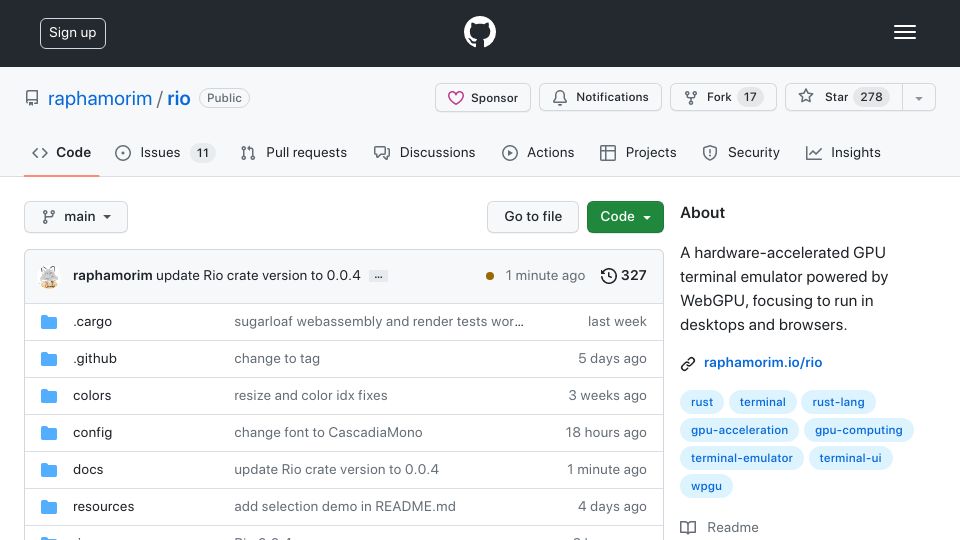Open the Insights tab
The height and width of the screenshot is (540, 960).
tap(843, 152)
